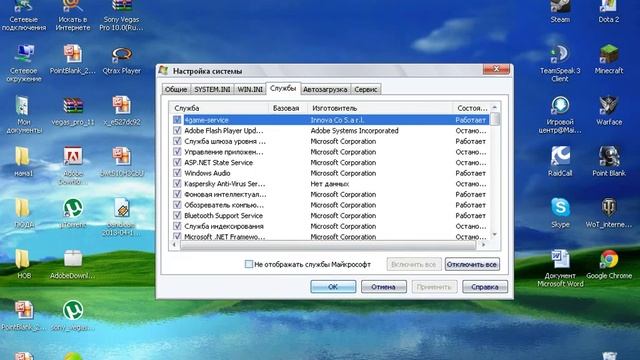Switch to the Автозагрузка tab
The height and width of the screenshot is (360, 640).
(325, 89)
